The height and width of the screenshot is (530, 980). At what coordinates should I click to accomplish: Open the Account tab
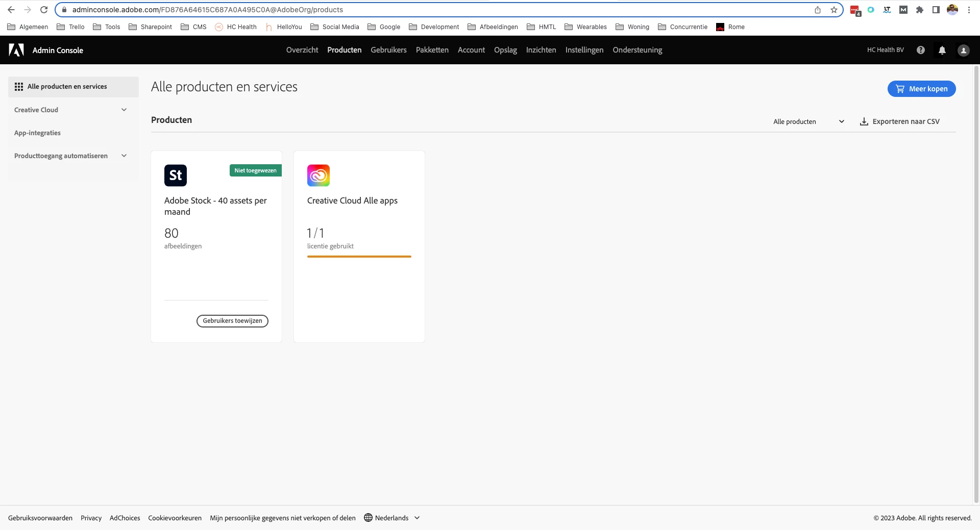(471, 50)
